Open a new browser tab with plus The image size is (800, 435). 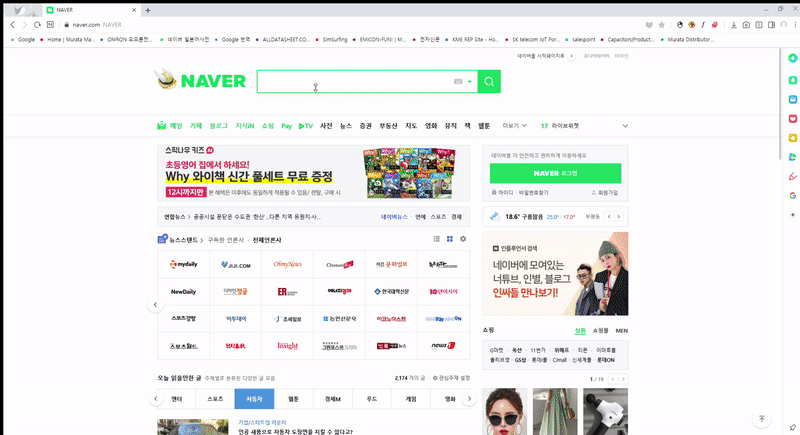[147, 10]
